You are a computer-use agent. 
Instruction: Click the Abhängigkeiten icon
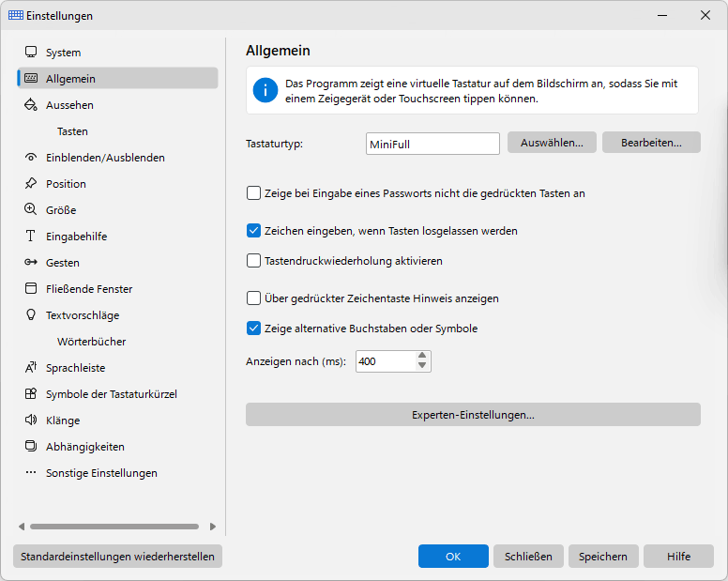click(31, 447)
